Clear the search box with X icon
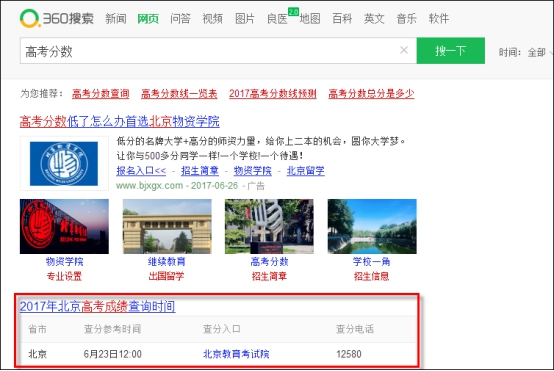The height and width of the screenshot is (371, 554). (404, 50)
